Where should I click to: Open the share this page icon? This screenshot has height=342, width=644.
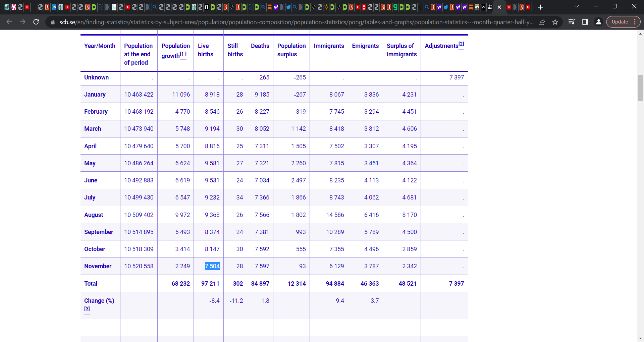(542, 22)
